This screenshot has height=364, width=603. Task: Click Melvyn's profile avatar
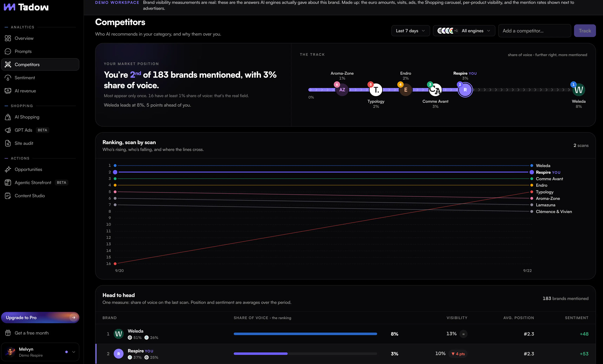coord(10,352)
